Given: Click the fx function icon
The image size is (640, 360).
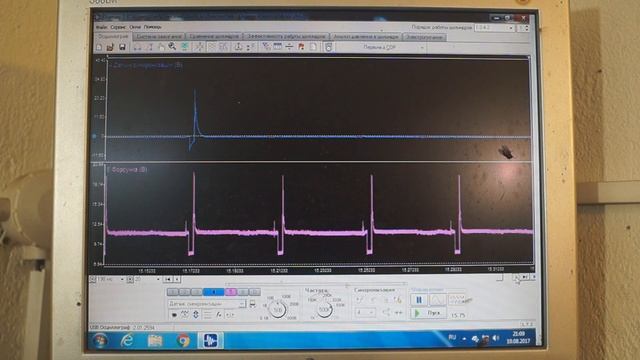Looking at the screenshot, I should (219, 315).
